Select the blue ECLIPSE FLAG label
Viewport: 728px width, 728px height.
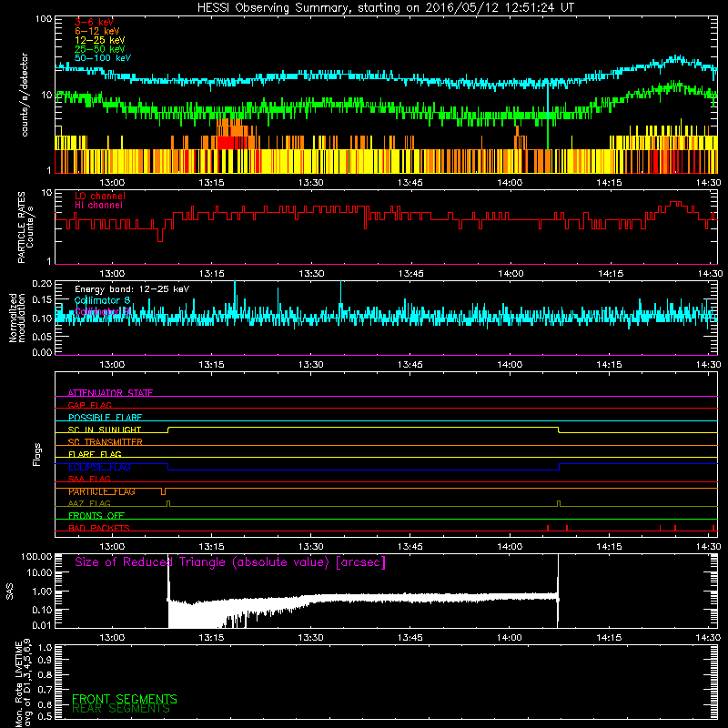coord(99,467)
